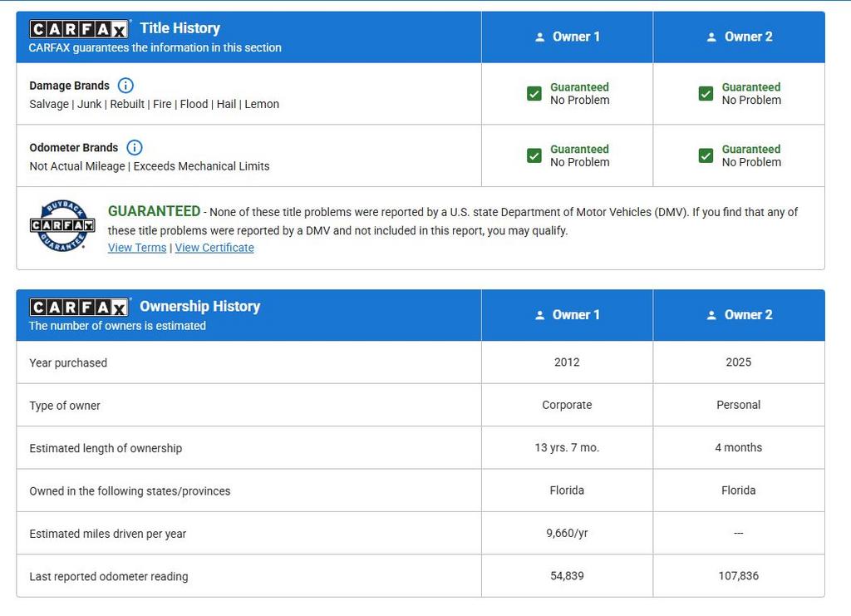
Task: Click the 'Year purchased' row label
Action: click(x=68, y=362)
